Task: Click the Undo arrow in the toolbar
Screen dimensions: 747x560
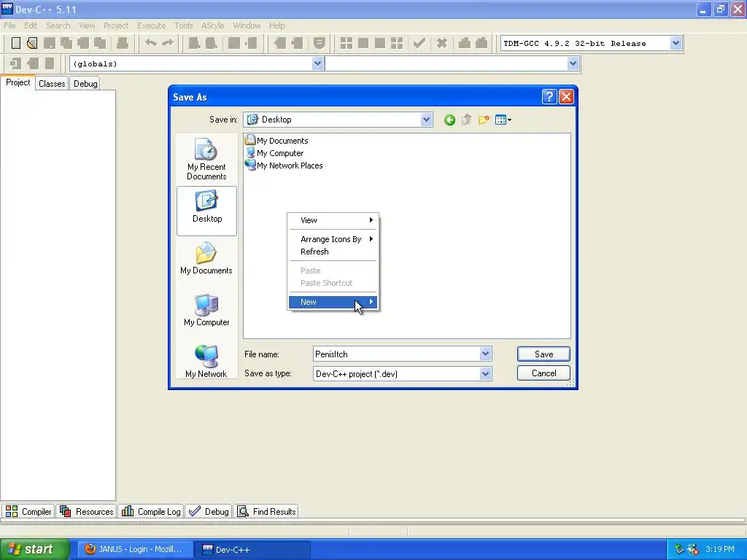Action: [151, 43]
